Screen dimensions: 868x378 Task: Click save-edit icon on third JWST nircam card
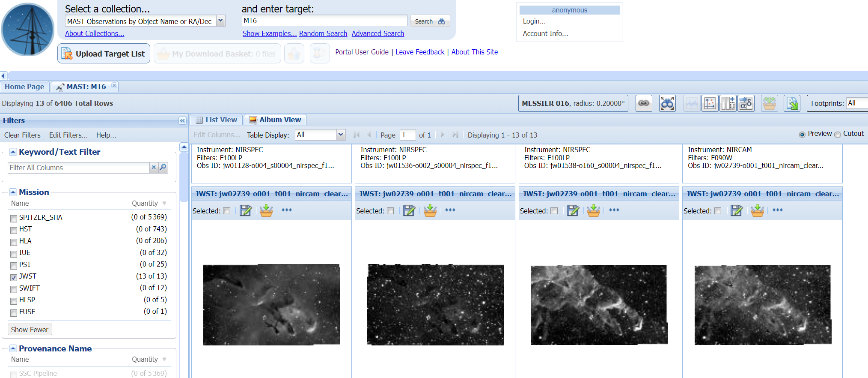click(573, 210)
